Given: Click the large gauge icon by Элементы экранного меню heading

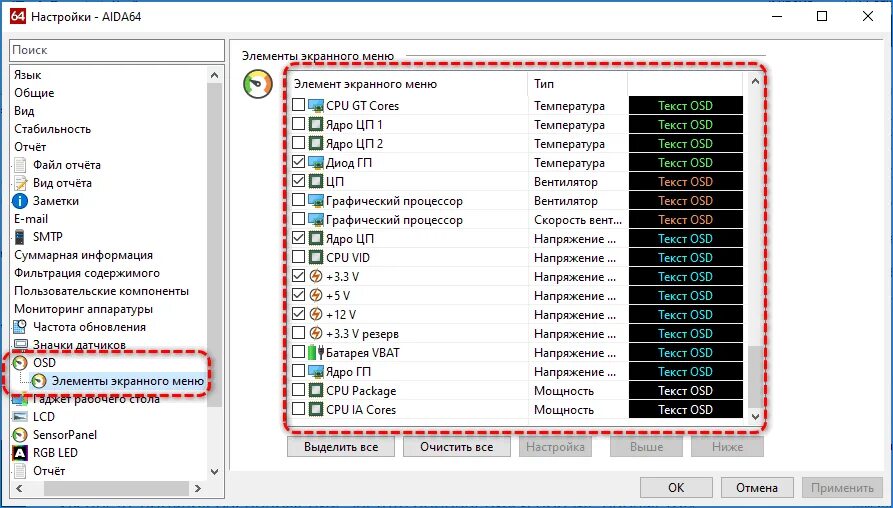Looking at the screenshot, I should [258, 84].
